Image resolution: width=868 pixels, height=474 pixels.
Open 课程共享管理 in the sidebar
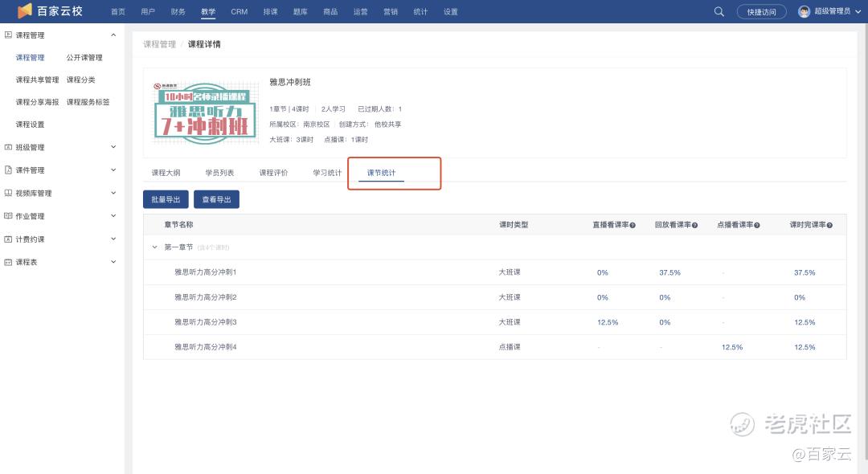click(x=37, y=80)
